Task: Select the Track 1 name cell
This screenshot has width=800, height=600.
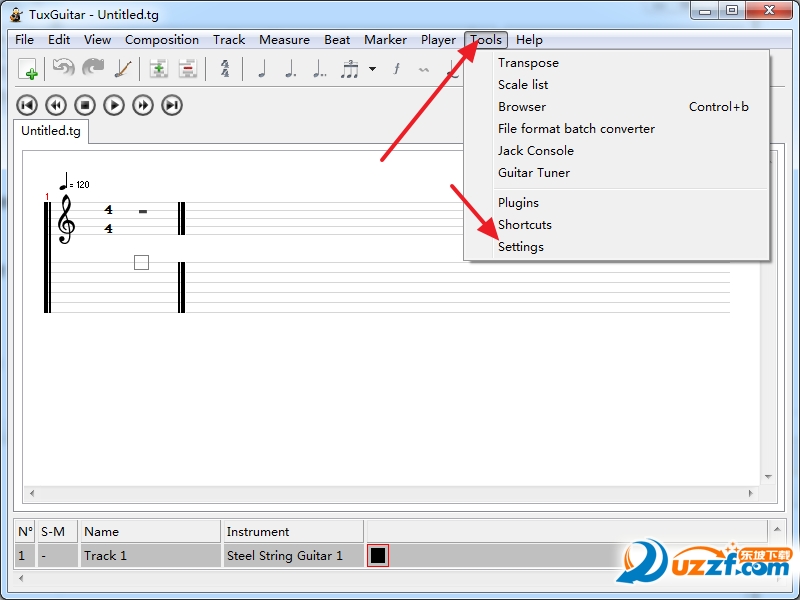Action: point(150,556)
